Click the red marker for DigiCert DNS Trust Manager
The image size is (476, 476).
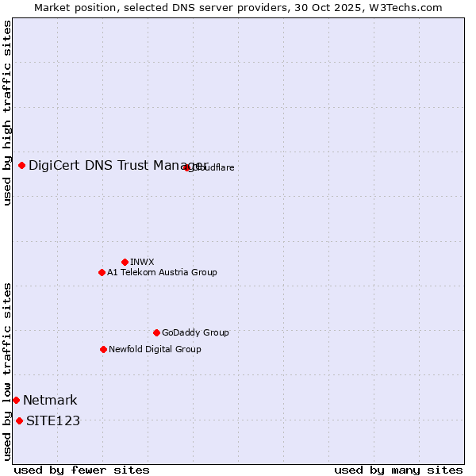22,165
